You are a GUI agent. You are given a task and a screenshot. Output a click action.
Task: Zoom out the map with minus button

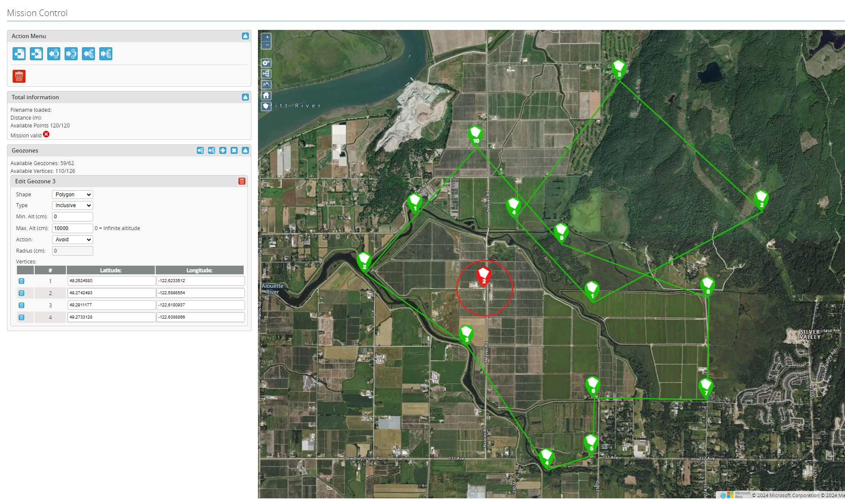coord(267,45)
